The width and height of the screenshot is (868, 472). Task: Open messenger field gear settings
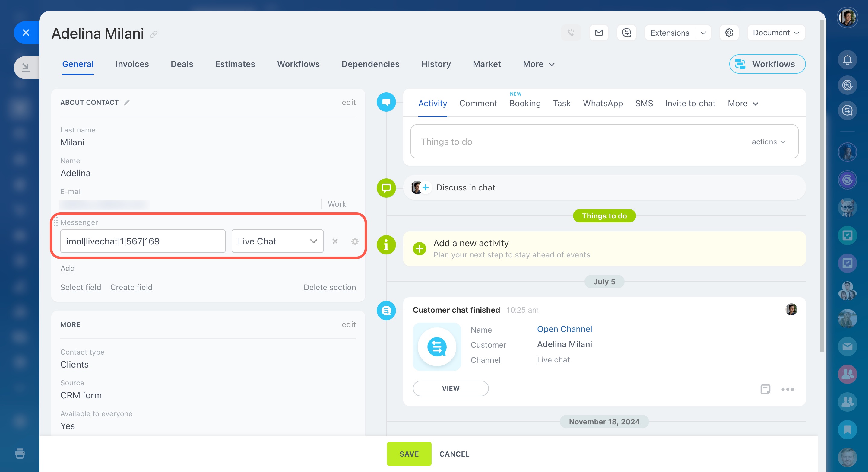click(355, 241)
